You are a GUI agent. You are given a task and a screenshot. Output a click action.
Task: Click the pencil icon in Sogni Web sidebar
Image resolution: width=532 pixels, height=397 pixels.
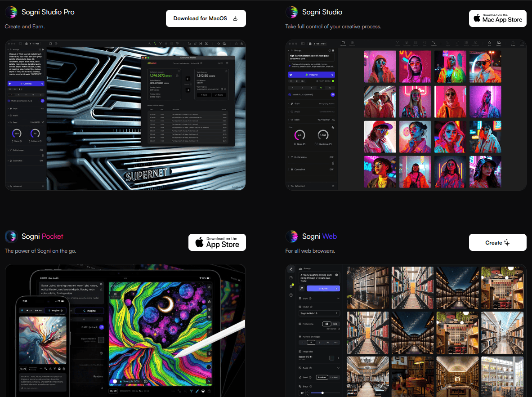coord(291,269)
